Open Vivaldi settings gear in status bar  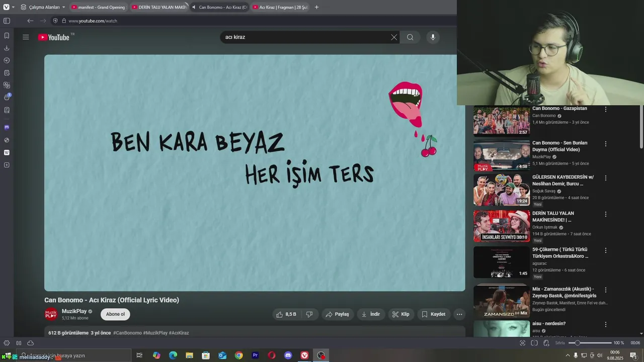(x=7, y=343)
